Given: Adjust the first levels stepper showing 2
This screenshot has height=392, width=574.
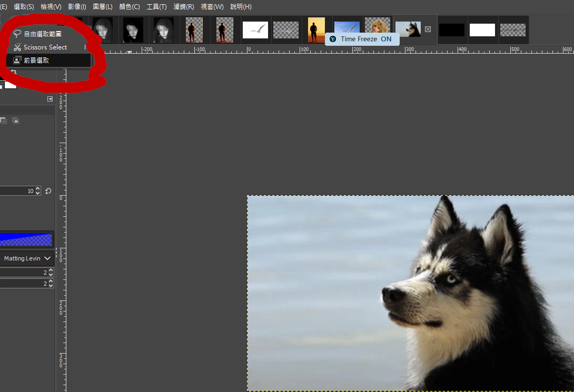Looking at the screenshot, I should (51, 272).
